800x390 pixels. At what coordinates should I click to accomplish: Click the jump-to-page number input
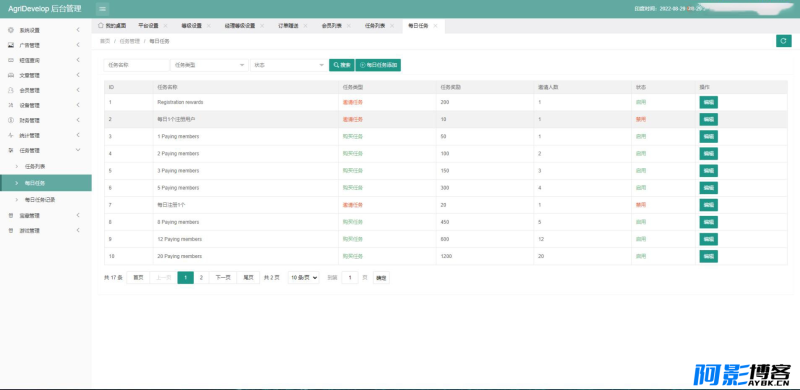[x=349, y=278]
